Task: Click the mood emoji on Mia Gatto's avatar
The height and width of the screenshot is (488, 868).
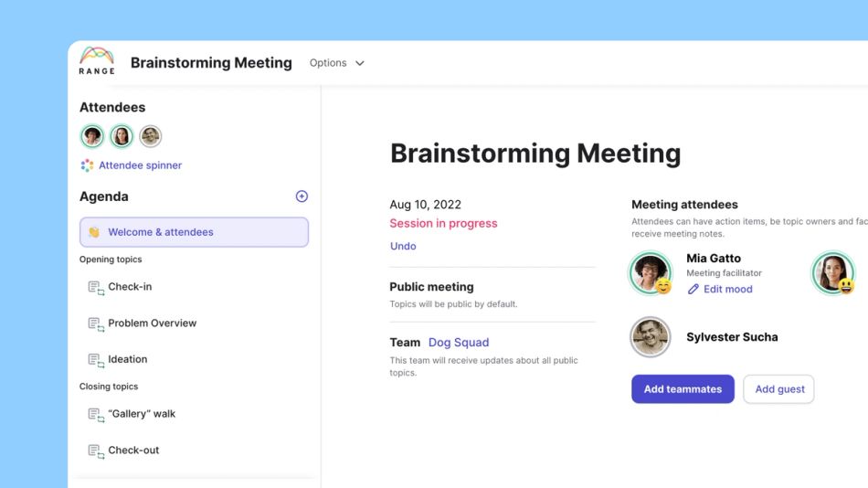Action: pyautogui.click(x=663, y=286)
